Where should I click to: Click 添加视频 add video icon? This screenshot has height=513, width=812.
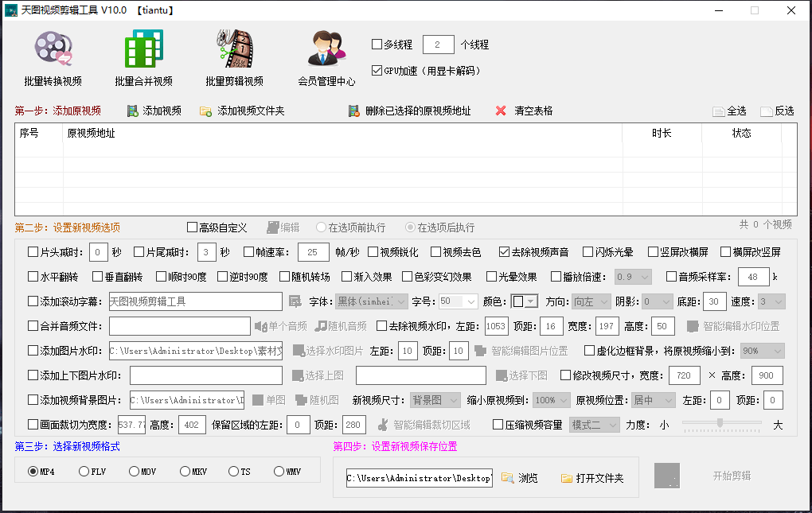pyautogui.click(x=133, y=111)
